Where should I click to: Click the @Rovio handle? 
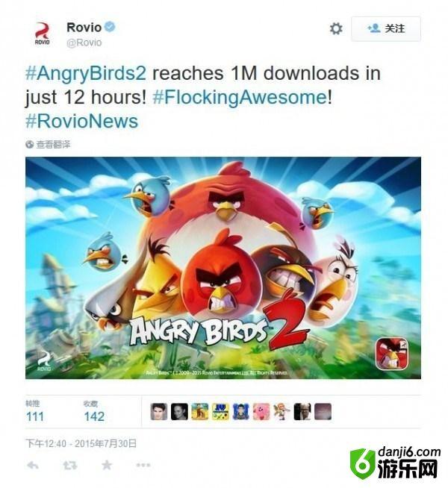pyautogui.click(x=84, y=43)
